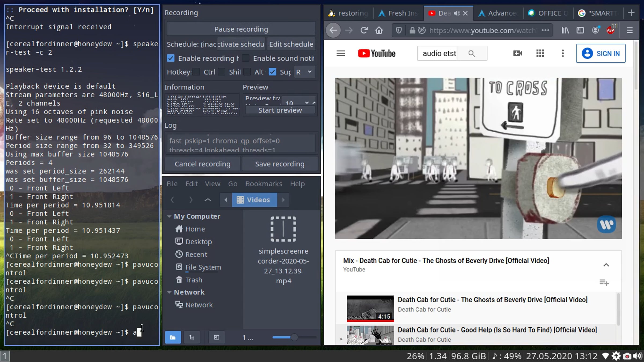Uncheck the Super hotkey modifier
The image size is (644, 362).
pos(272,72)
